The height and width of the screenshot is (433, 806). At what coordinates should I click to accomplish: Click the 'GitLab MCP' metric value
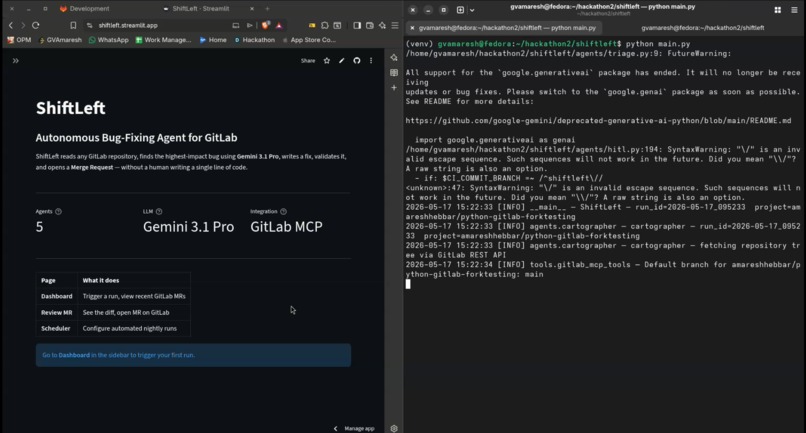[286, 227]
